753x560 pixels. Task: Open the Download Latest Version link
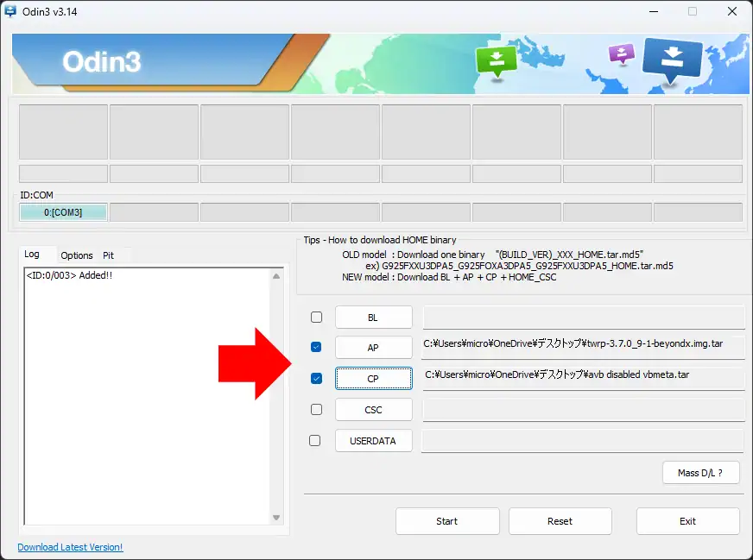(70, 547)
